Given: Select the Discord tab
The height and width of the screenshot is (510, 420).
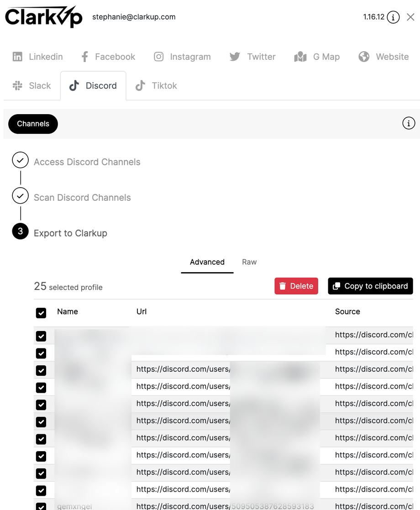Looking at the screenshot, I should click(93, 85).
